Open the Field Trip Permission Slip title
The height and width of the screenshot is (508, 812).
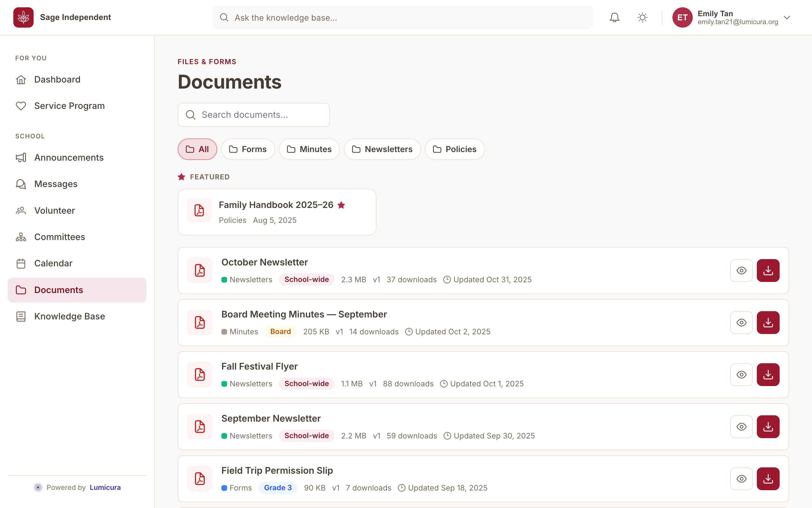click(x=277, y=470)
